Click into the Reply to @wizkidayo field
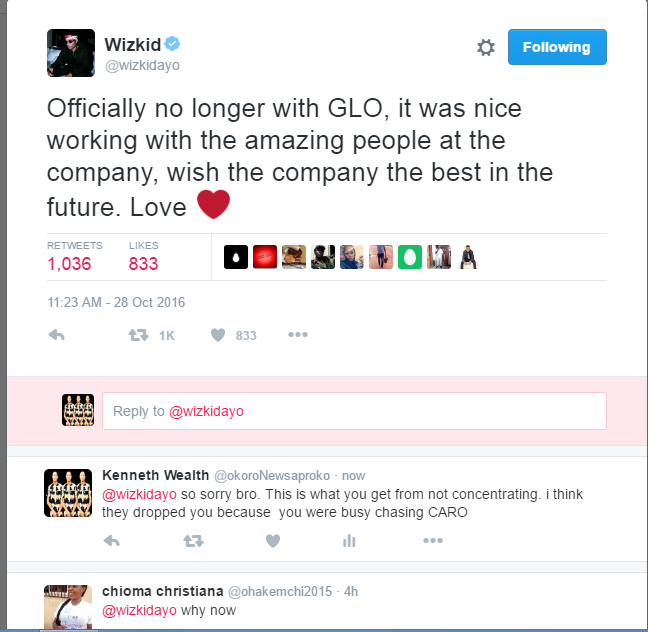 tap(354, 411)
